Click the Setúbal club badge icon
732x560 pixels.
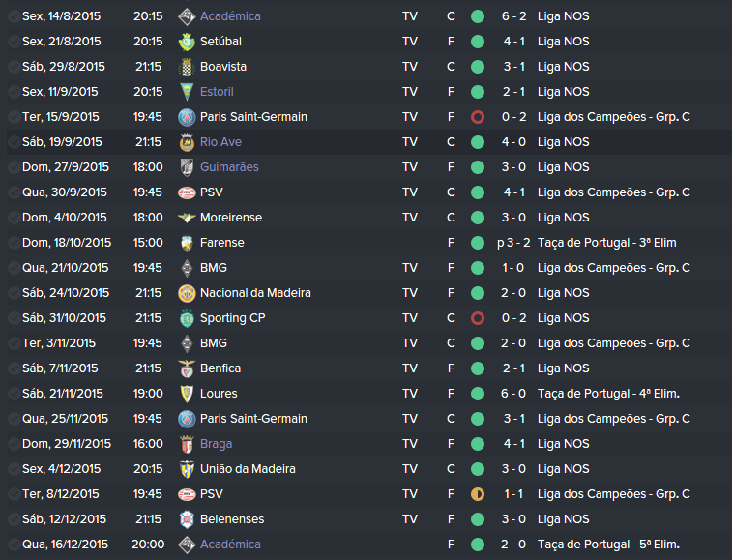point(187,42)
